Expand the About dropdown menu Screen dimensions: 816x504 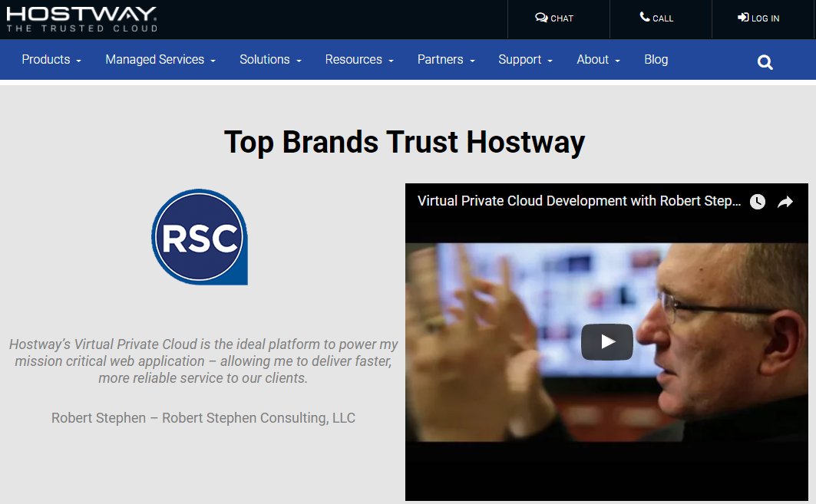click(x=598, y=59)
